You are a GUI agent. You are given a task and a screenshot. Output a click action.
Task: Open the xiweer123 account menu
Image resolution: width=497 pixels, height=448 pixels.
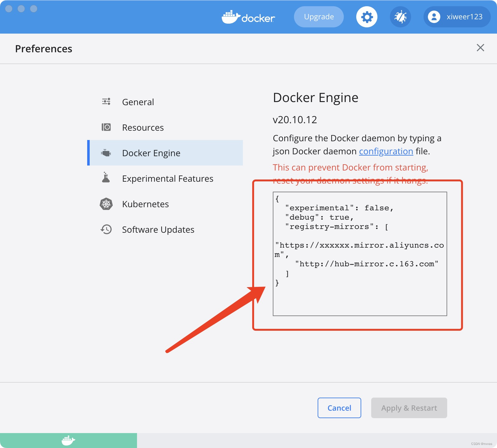[x=457, y=17]
